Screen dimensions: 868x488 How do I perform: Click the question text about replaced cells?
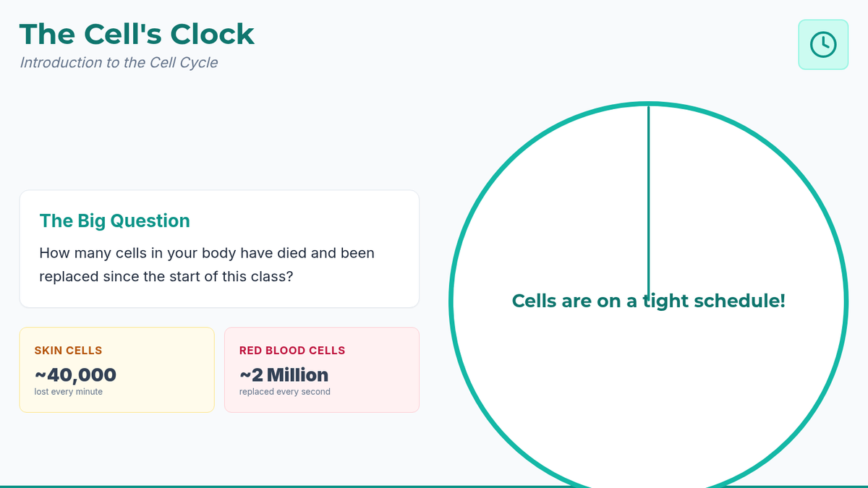point(207,265)
